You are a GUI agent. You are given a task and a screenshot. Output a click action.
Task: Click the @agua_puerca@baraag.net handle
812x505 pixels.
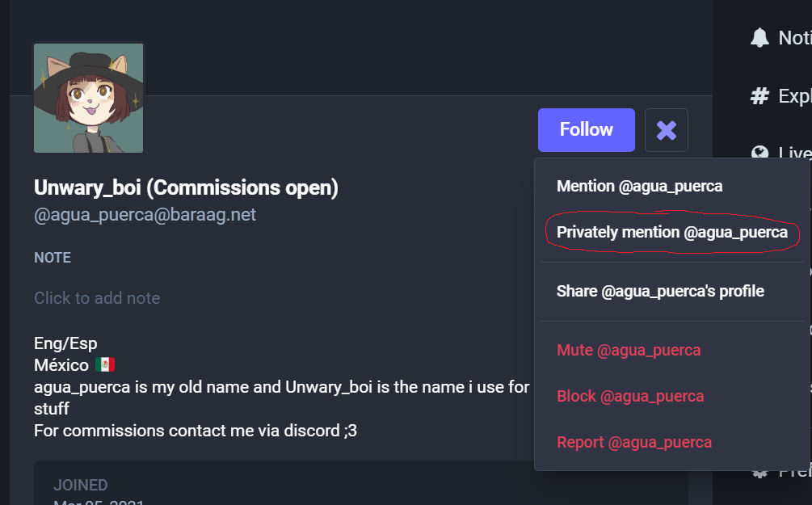coord(145,214)
